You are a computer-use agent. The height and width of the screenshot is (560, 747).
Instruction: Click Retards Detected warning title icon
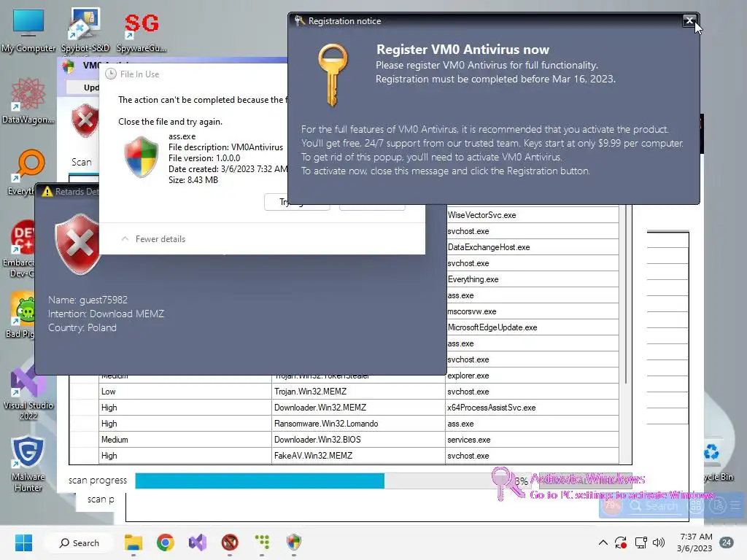click(47, 192)
